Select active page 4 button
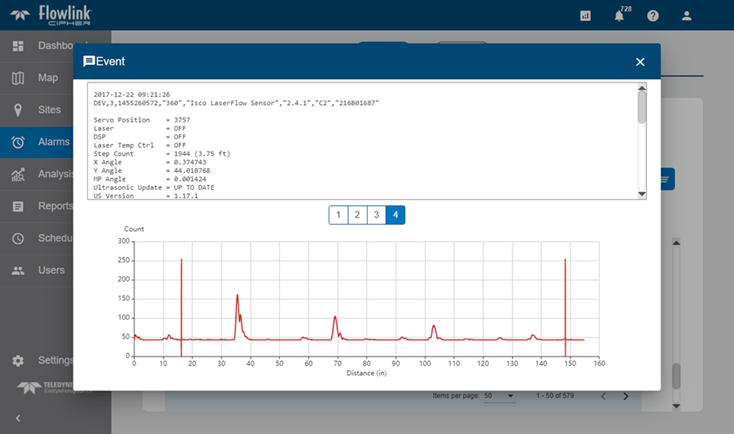 [x=396, y=215]
